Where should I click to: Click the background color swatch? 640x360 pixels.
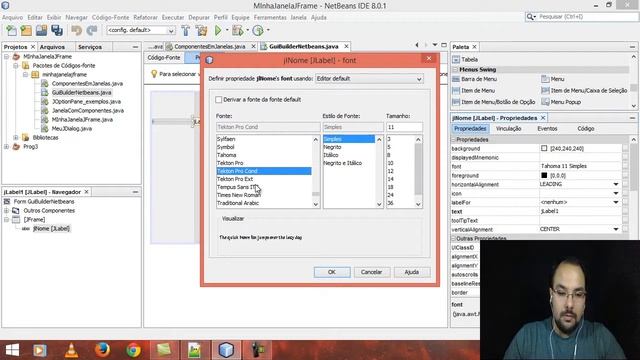pos(544,149)
